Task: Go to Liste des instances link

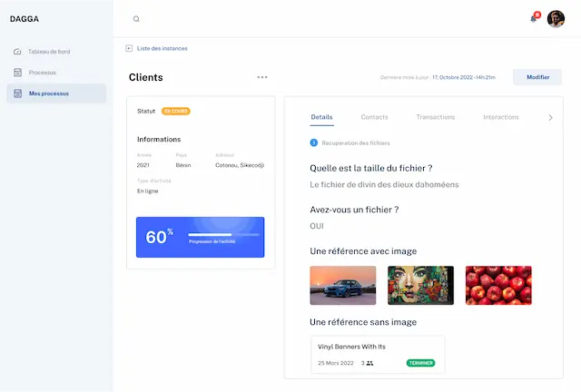Action: (x=162, y=48)
